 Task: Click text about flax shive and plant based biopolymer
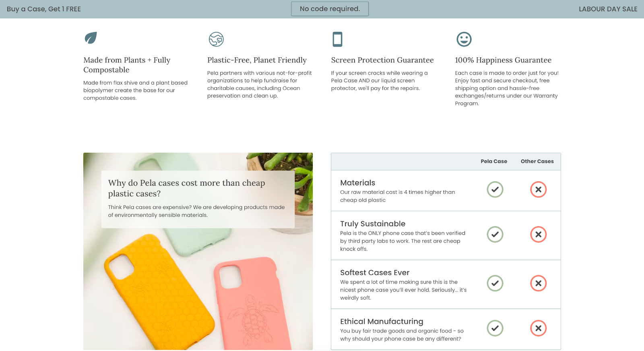click(x=135, y=90)
